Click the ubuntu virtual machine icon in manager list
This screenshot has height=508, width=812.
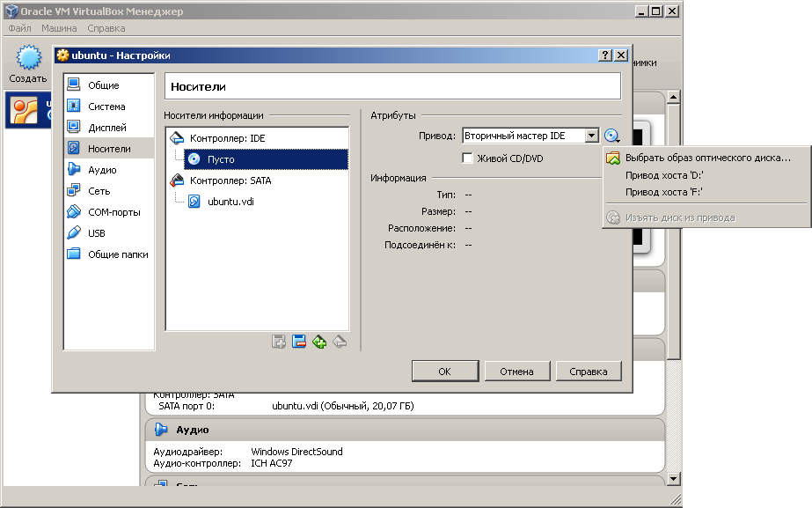[x=25, y=110]
